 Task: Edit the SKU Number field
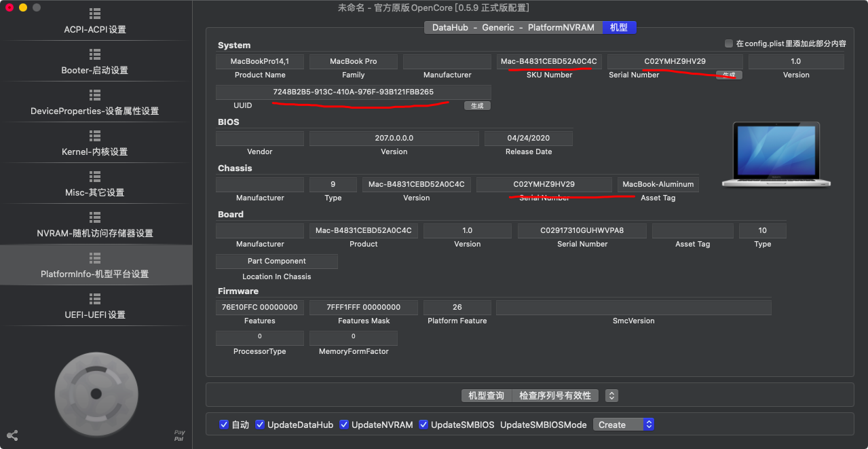pyautogui.click(x=549, y=61)
